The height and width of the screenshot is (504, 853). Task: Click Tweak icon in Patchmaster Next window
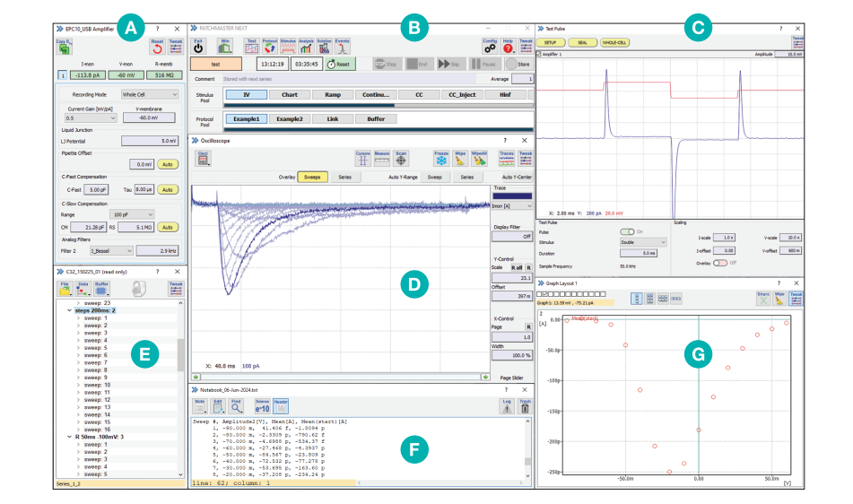click(526, 47)
